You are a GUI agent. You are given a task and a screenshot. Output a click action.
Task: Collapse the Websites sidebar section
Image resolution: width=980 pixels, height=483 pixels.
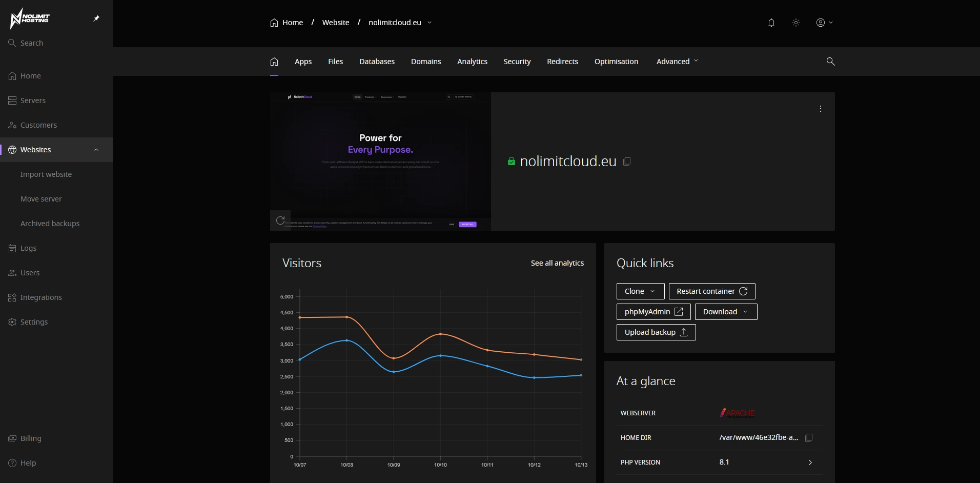point(96,150)
